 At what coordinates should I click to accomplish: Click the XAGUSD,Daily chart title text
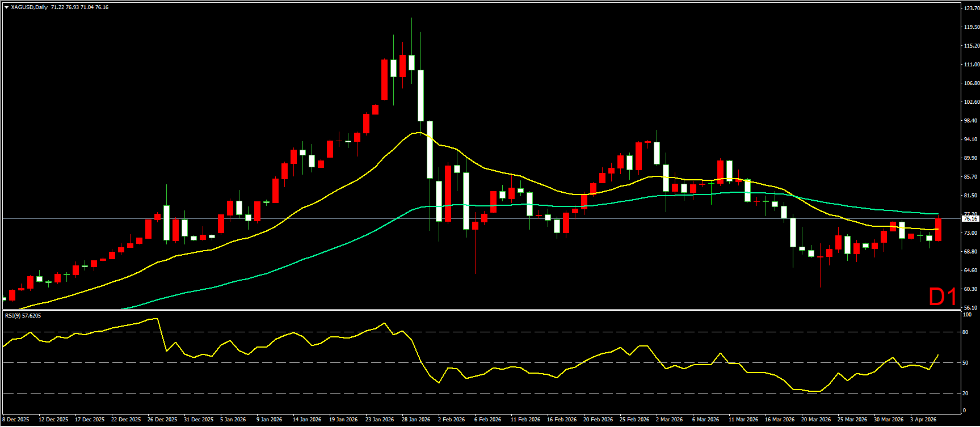point(30,7)
